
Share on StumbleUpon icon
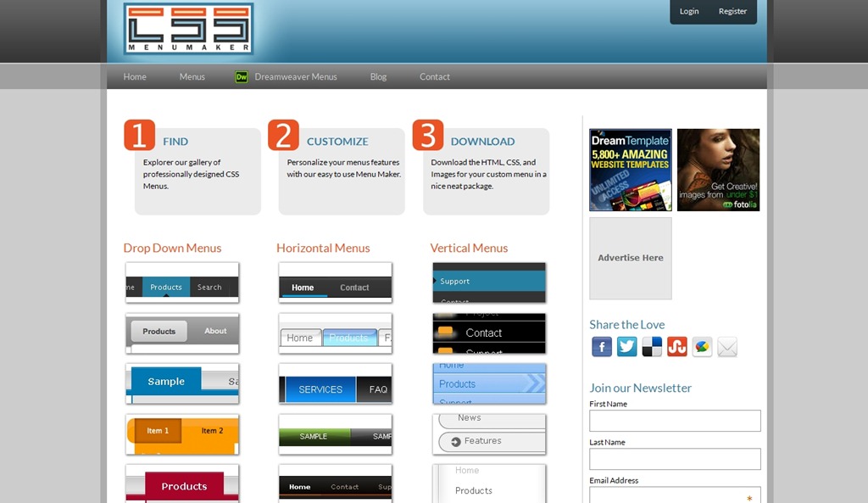[x=676, y=347]
